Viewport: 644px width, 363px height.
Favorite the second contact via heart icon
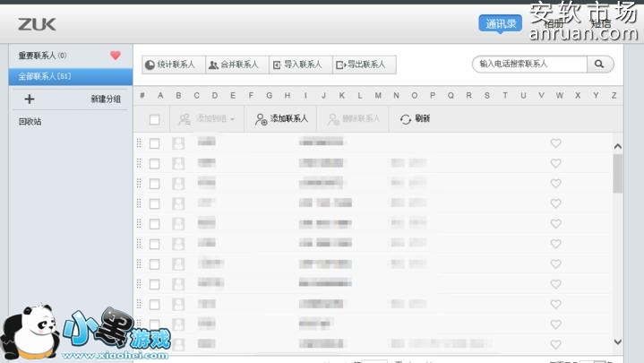[x=555, y=163]
